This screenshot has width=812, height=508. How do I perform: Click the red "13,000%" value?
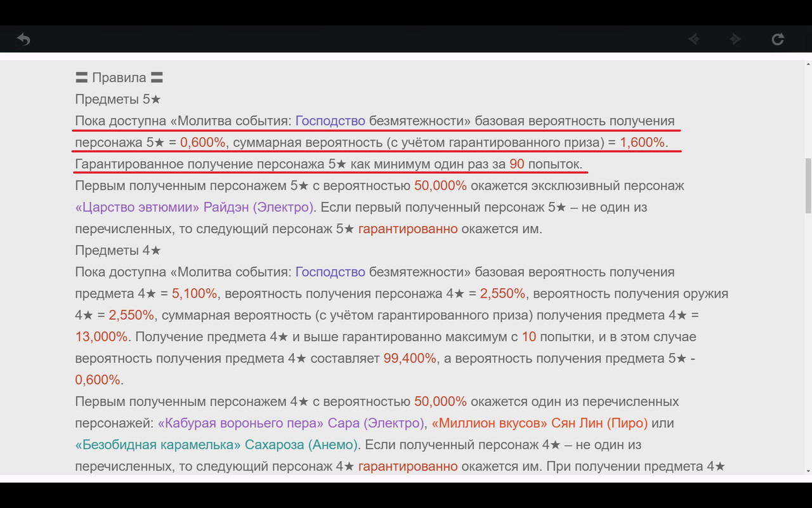[x=101, y=337]
